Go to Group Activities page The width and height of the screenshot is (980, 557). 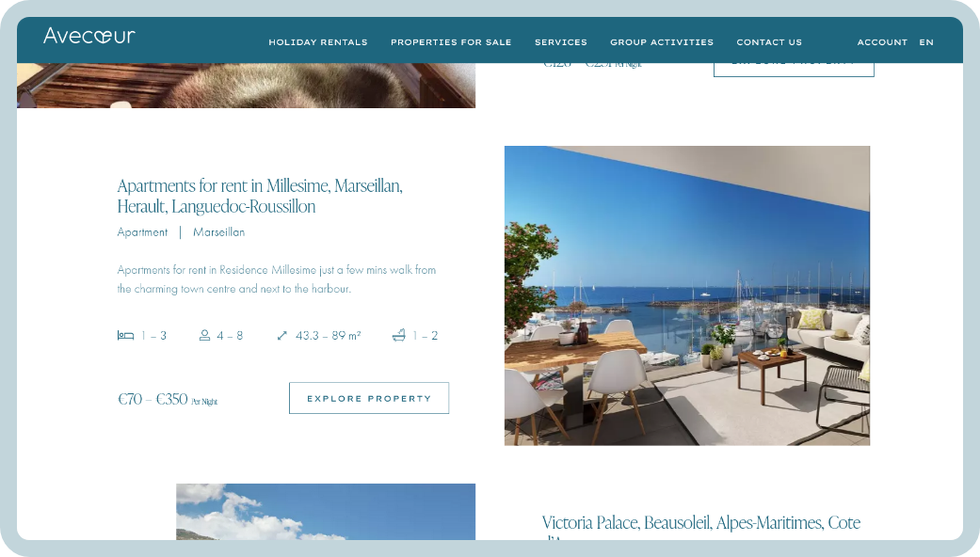coord(662,42)
